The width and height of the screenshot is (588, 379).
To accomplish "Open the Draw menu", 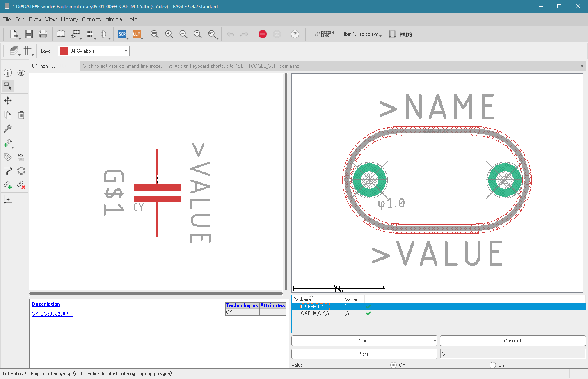I will point(35,19).
